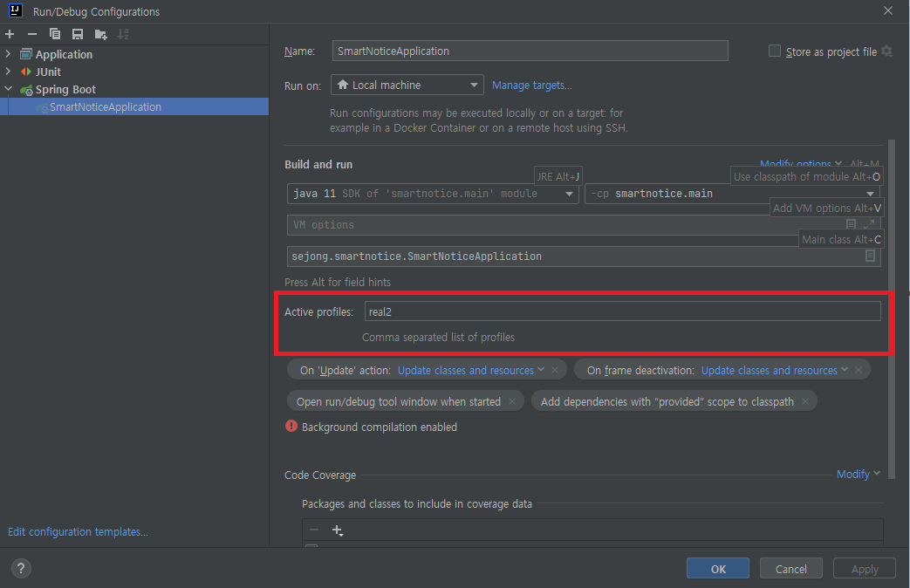Image resolution: width=910 pixels, height=588 pixels.
Task: Click the Application type icon in tree
Action: pyautogui.click(x=25, y=54)
